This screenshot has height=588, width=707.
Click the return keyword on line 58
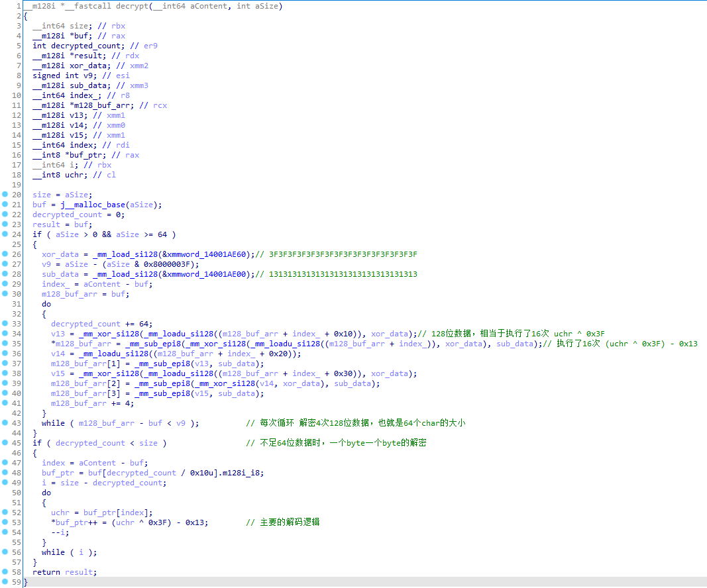(46, 572)
